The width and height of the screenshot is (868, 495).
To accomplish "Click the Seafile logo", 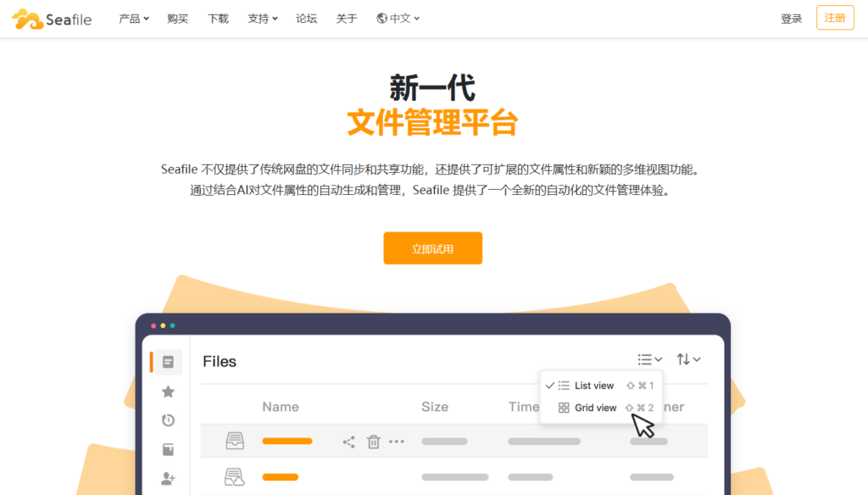I will click(52, 19).
